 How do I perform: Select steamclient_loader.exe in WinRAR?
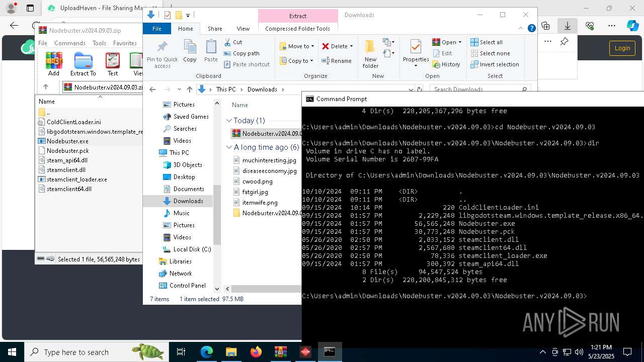(77, 179)
